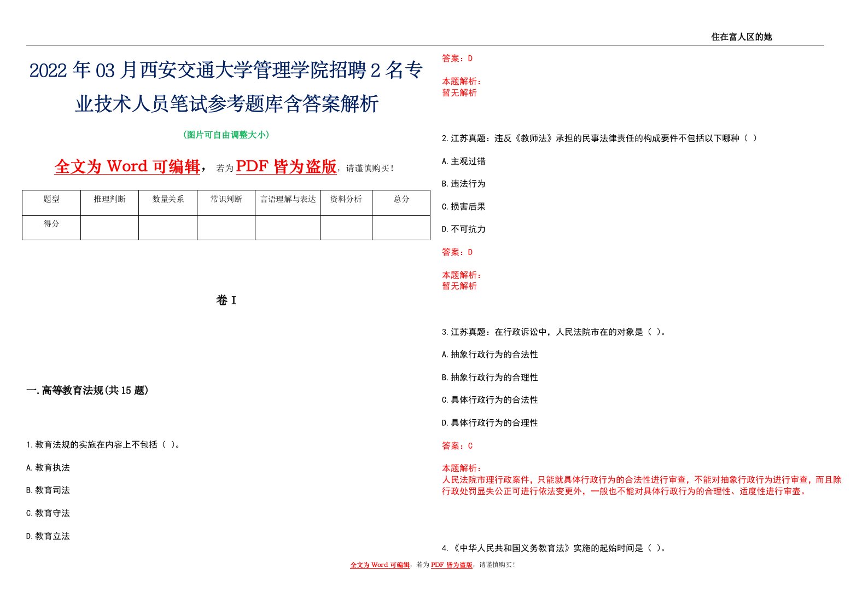Select option D.教育立法
Viewport: 868px width, 614px height.
(48, 536)
